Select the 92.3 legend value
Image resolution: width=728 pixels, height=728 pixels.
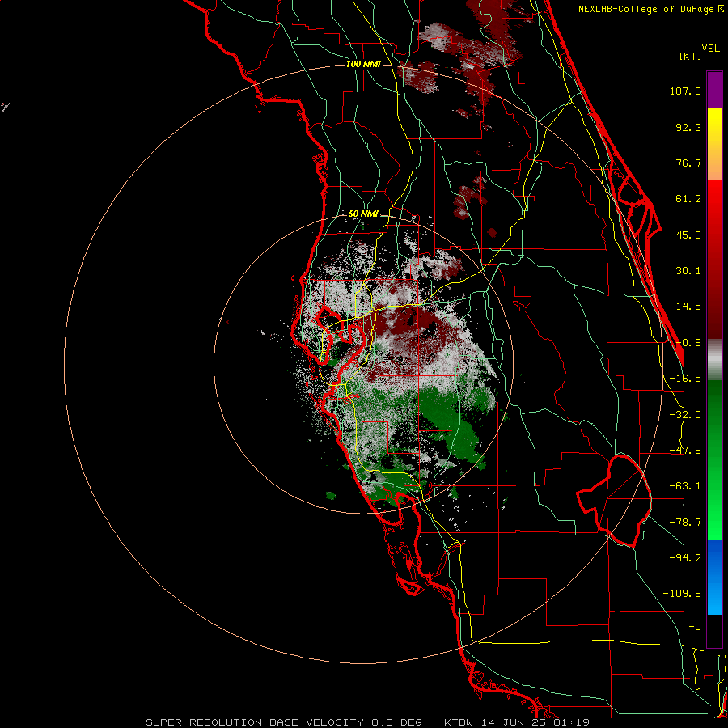point(688,127)
